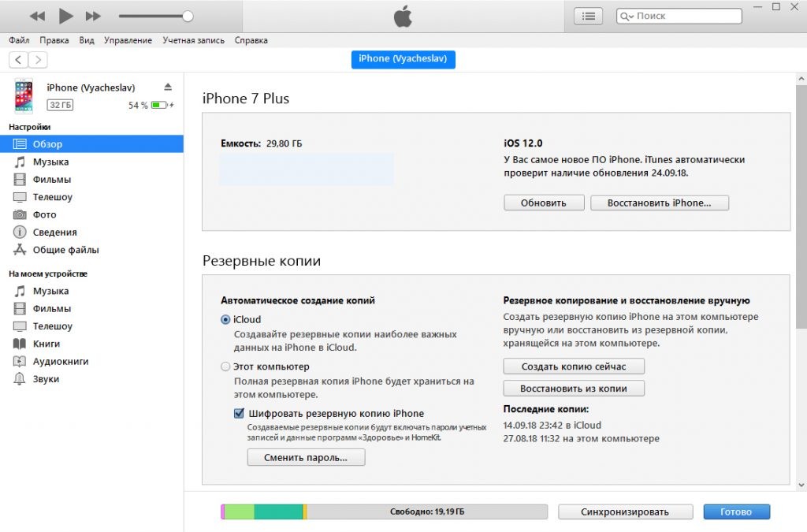The width and height of the screenshot is (807, 532).
Task: Click the Rewind previous track icon
Action: click(x=37, y=16)
